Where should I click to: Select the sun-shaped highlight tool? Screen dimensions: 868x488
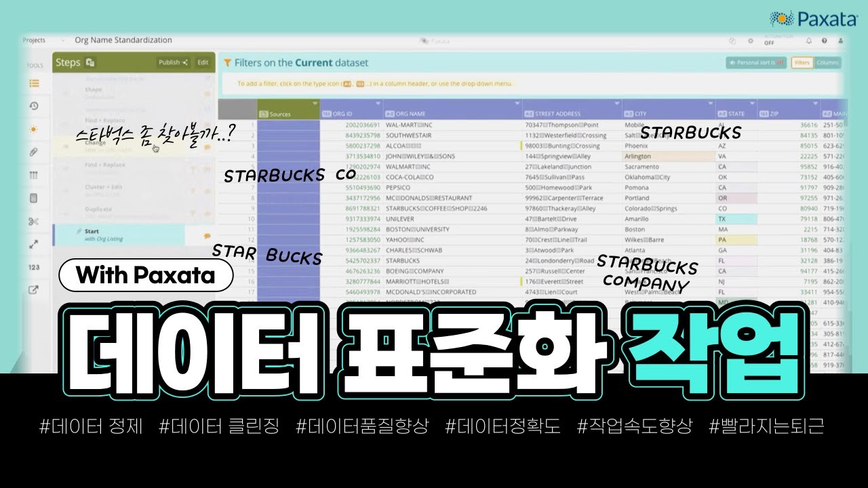(34, 129)
